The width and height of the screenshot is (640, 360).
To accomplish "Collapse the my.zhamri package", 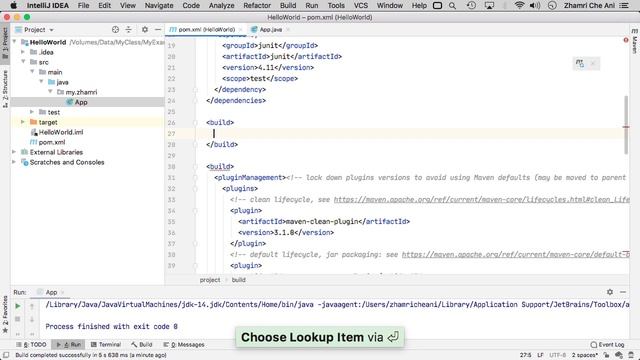I will coord(50,92).
